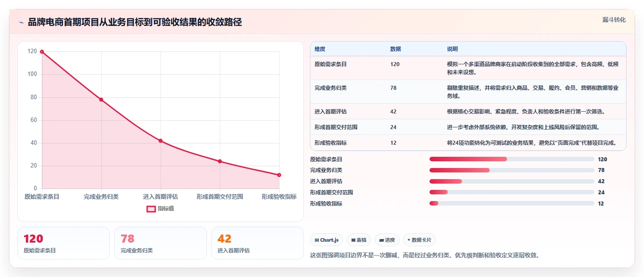Select the chart point at 完成业务归类
Screen dimensions: 644x277
pyautogui.click(x=101, y=100)
